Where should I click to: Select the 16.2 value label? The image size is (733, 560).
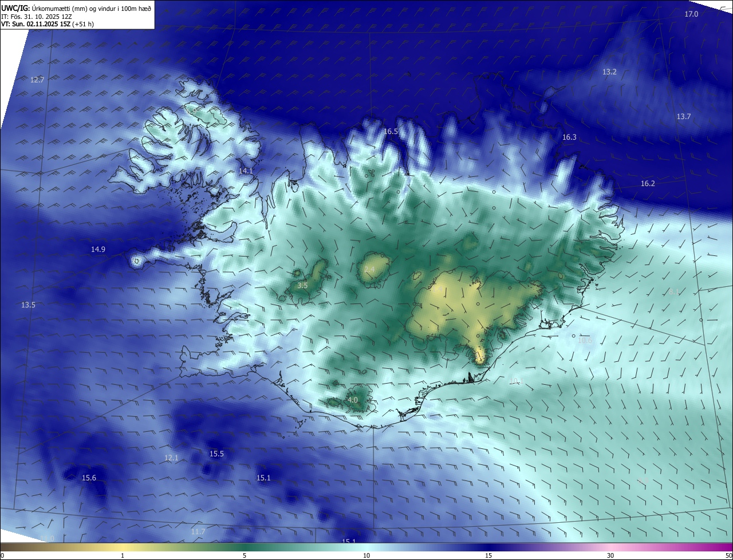[x=648, y=183]
